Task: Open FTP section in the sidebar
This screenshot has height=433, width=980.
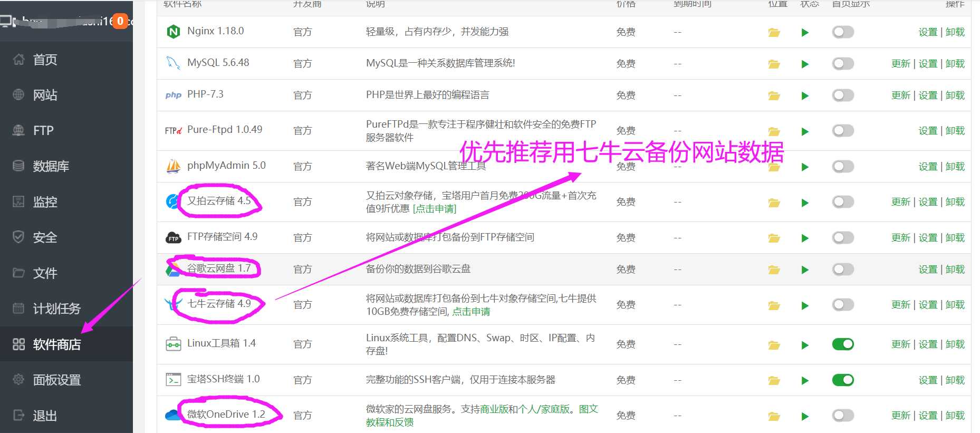Action: [x=66, y=130]
